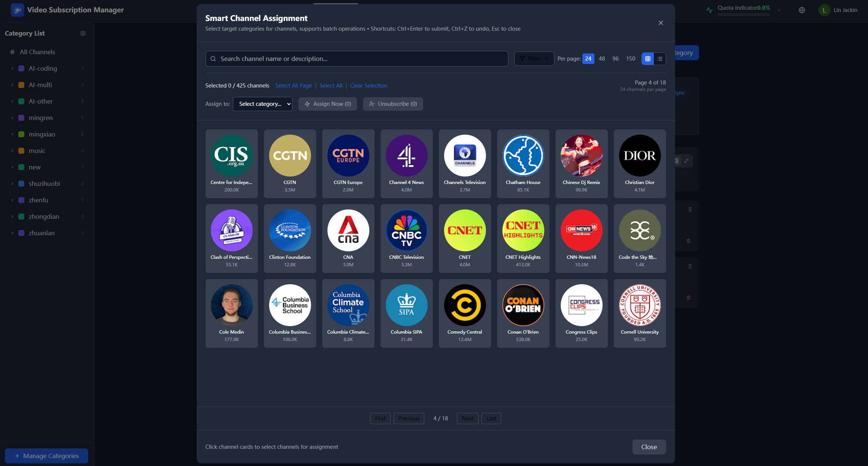Image resolution: width=868 pixels, height=466 pixels.
Task: Click the AI-coding purple color swatch
Action: click(x=22, y=68)
